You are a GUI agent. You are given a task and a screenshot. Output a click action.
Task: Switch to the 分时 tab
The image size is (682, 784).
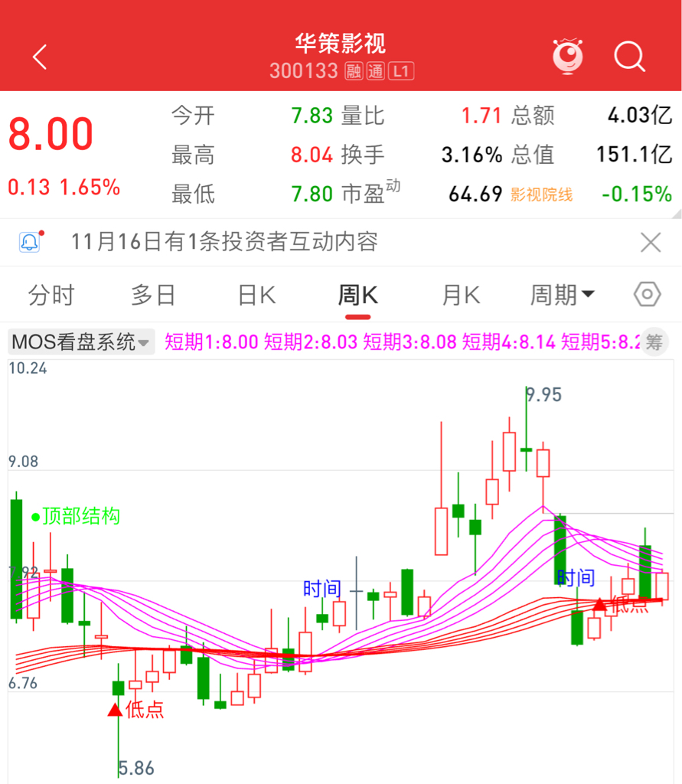click(x=51, y=295)
